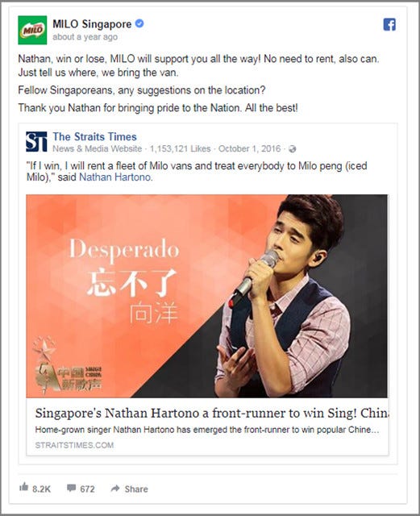Follow the Nathan Hartono name link
420x516 pixels.
[115, 177]
